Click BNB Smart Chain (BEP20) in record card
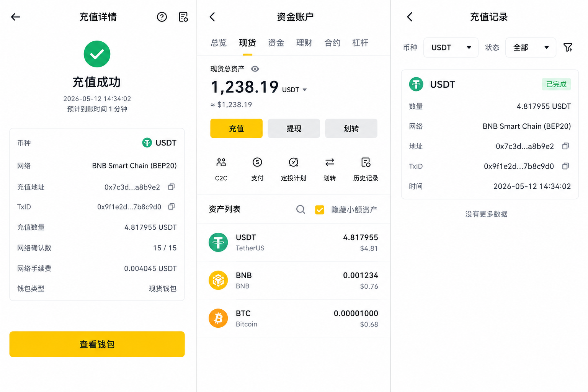 pos(527,126)
